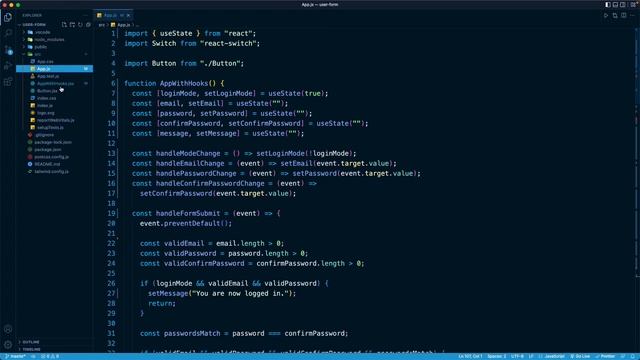Toggle secondary sidebar layout icon
Image resolution: width=640 pixels, height=360 pixels.
point(623,4)
